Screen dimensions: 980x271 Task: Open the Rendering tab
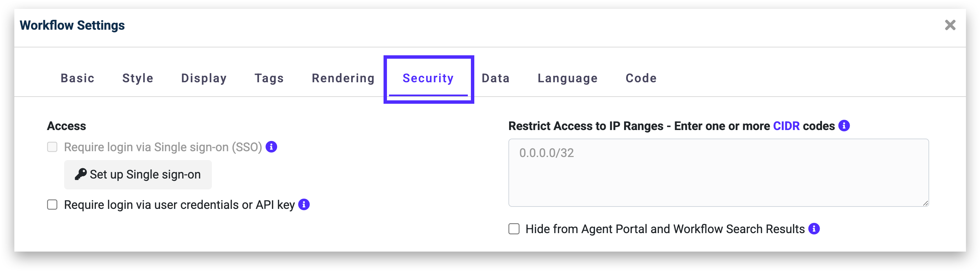point(343,78)
